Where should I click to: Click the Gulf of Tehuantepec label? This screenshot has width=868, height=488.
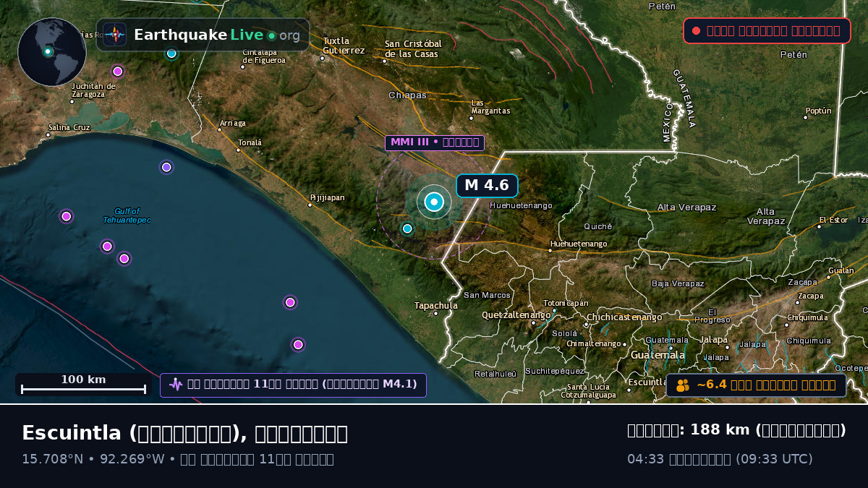(x=127, y=215)
